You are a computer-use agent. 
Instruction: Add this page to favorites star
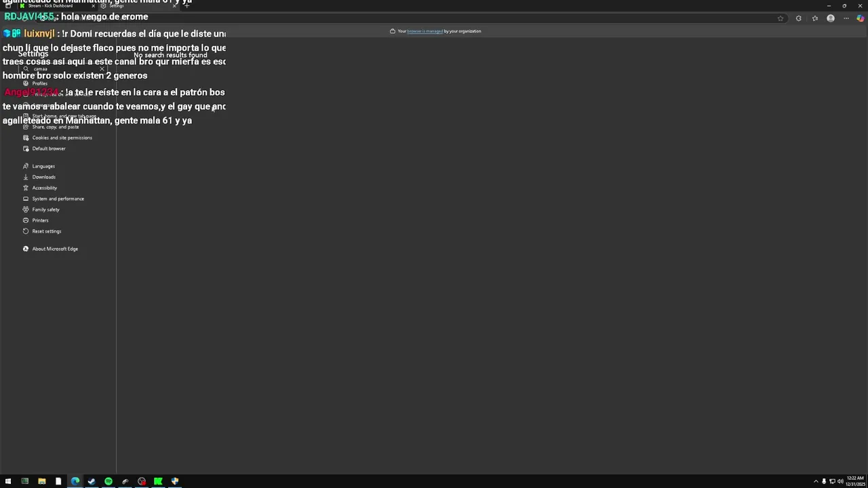click(781, 18)
